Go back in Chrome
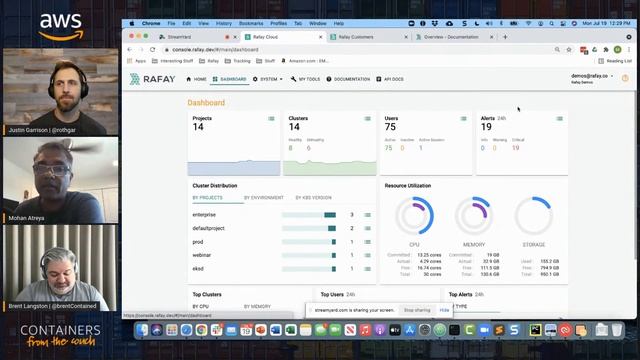The width and height of the screenshot is (640, 360). [129, 49]
